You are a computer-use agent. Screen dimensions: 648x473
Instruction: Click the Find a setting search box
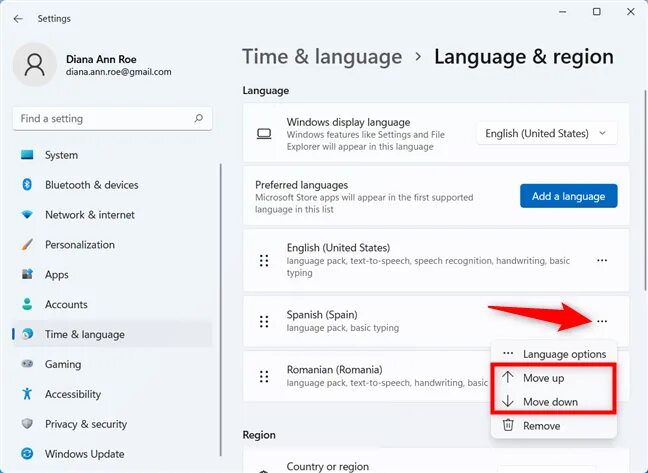point(112,119)
